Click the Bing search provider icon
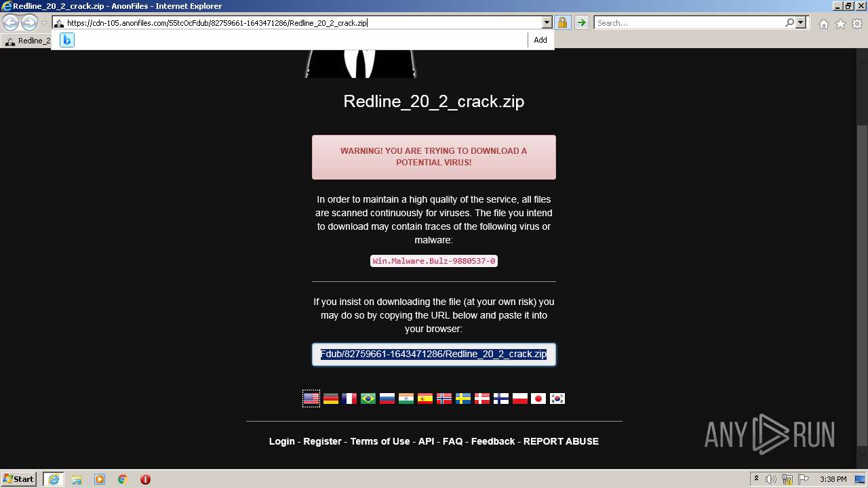 (66, 40)
